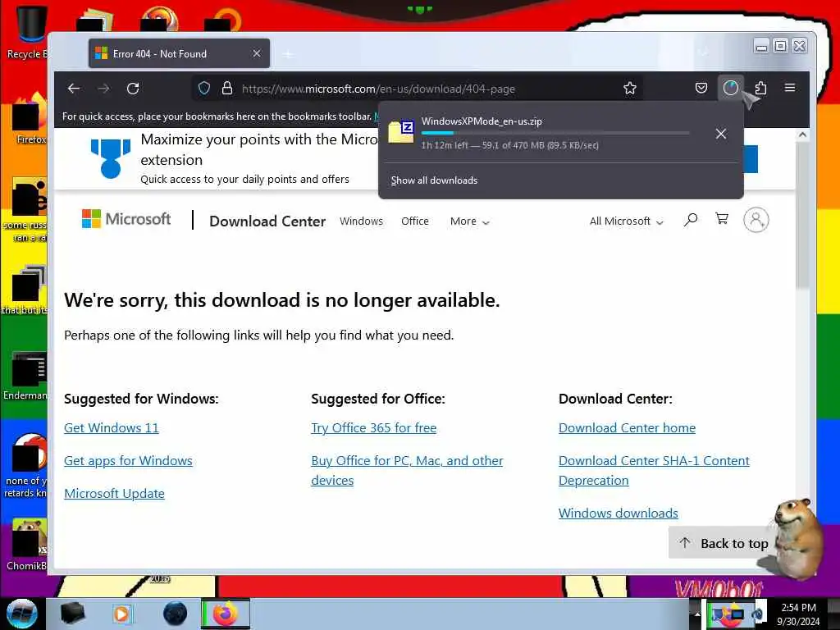Open the Windows Start button
The width and height of the screenshot is (840, 630).
tap(21, 614)
